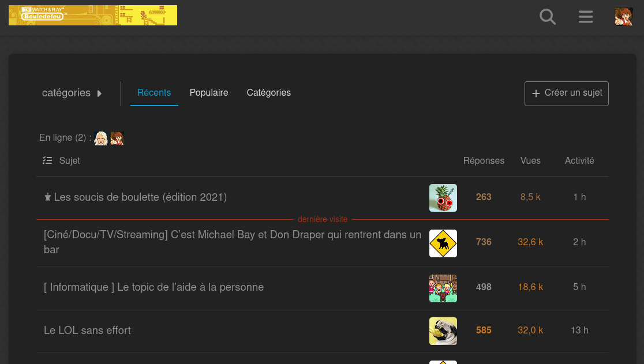
Task: Sort topics by Vues column
Action: [x=530, y=161]
